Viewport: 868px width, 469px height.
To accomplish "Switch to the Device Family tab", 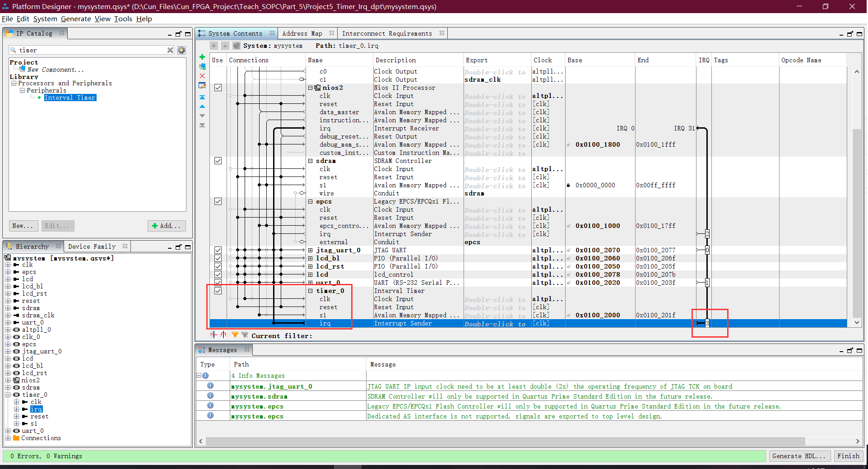I will [92, 246].
